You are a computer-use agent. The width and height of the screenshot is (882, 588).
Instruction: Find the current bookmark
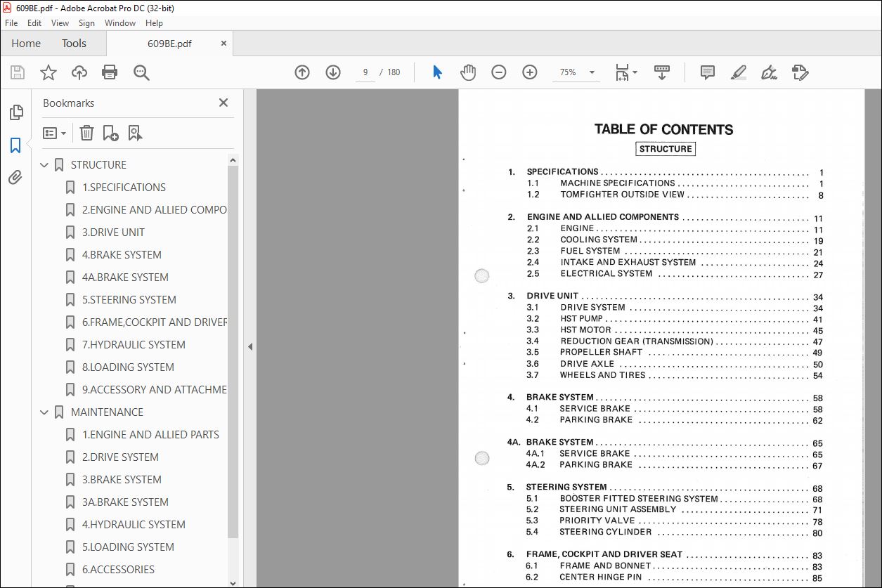pos(135,133)
